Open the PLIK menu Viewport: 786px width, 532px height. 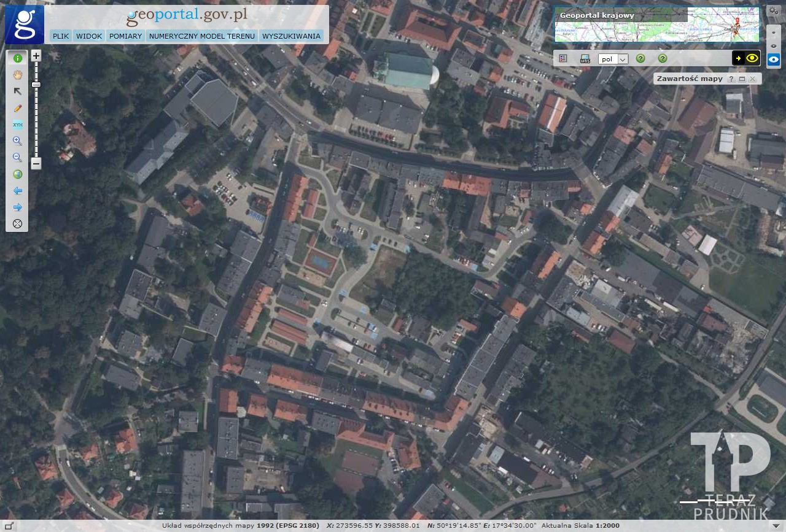(61, 36)
